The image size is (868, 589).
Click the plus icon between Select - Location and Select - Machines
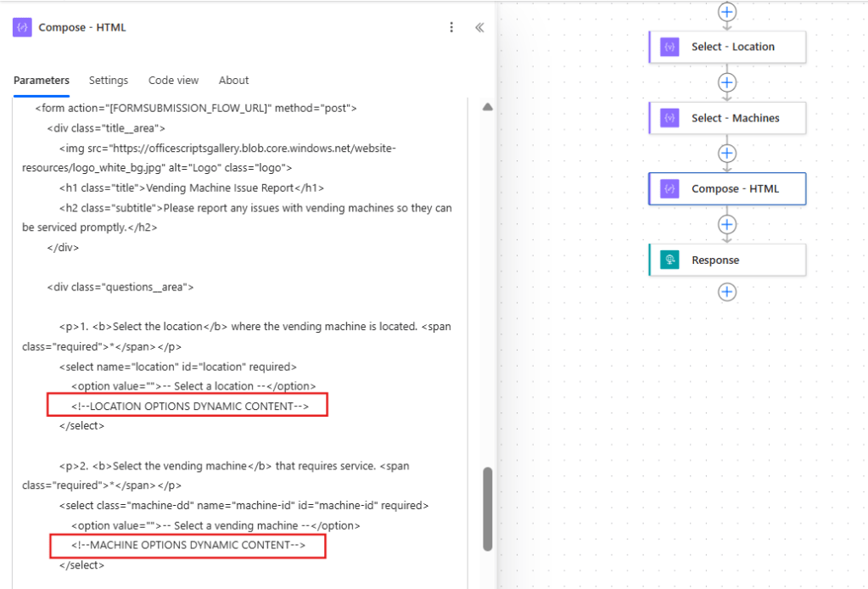726,82
